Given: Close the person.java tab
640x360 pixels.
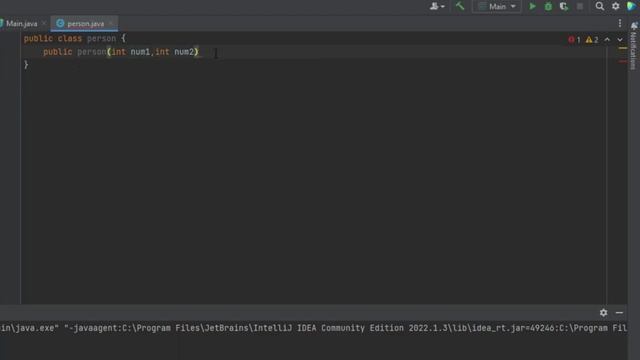Looking at the screenshot, I should click(111, 24).
